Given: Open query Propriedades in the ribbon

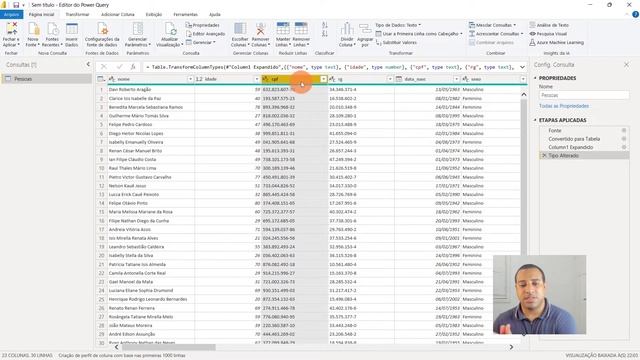Looking at the screenshot, I should click(202, 25).
